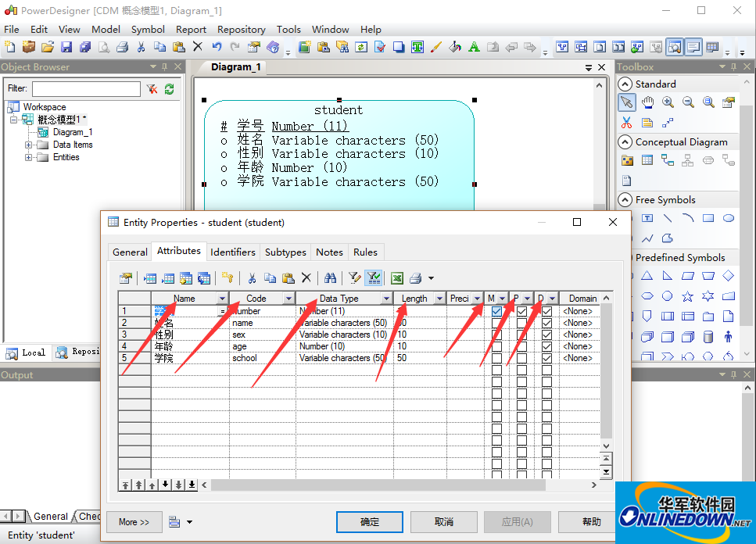This screenshot has width=756, height=544.
Task: Toggle Primary Identifier checkbox for name row
Action: tap(521, 323)
